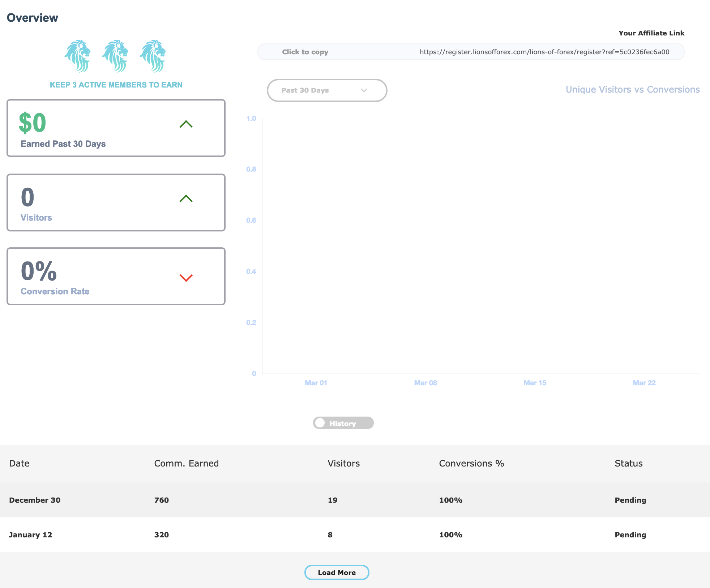Click red down arrow on Conversion Rate
The image size is (710, 588).
[x=186, y=278]
